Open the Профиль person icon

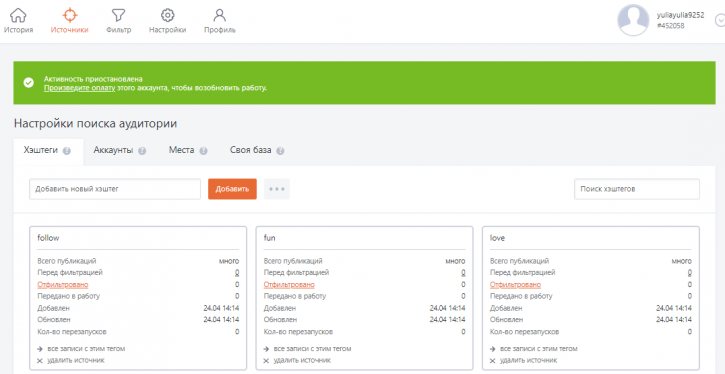tap(220, 15)
